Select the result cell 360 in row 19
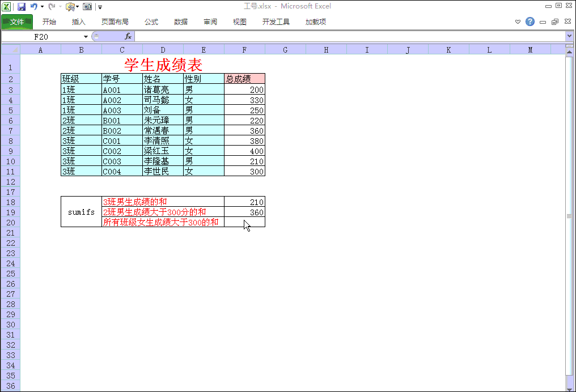The height and width of the screenshot is (392, 576). tap(244, 212)
